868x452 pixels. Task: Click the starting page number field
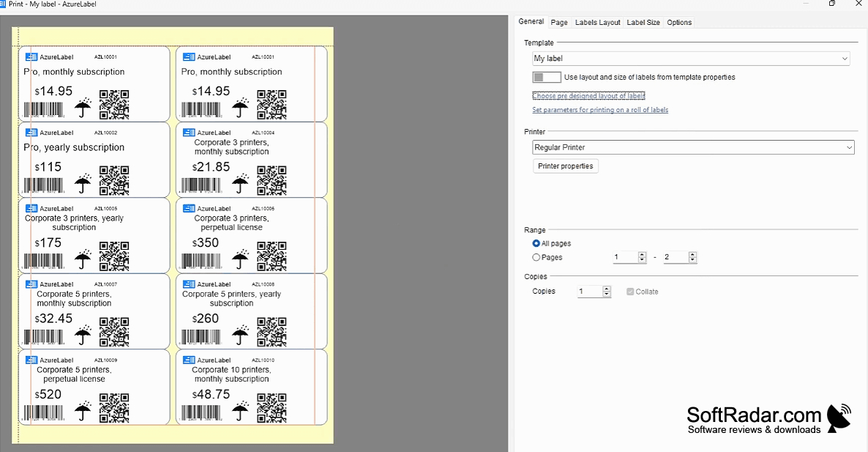click(626, 257)
